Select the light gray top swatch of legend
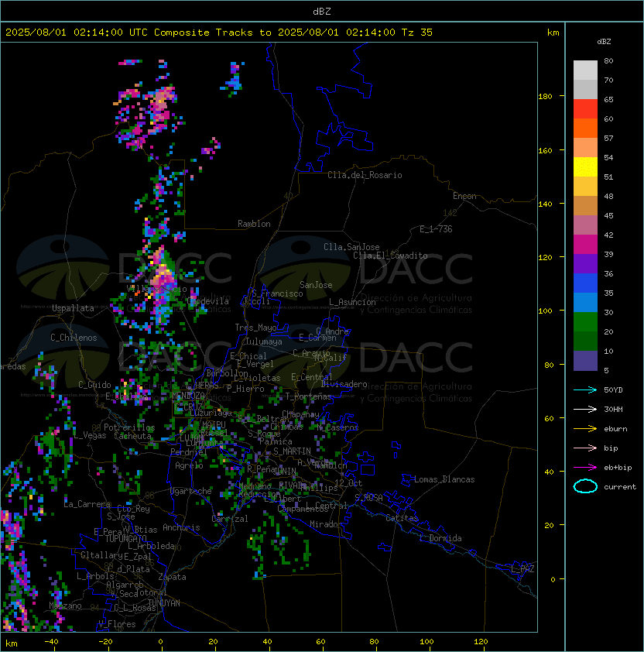The height and width of the screenshot is (652, 644). point(585,70)
